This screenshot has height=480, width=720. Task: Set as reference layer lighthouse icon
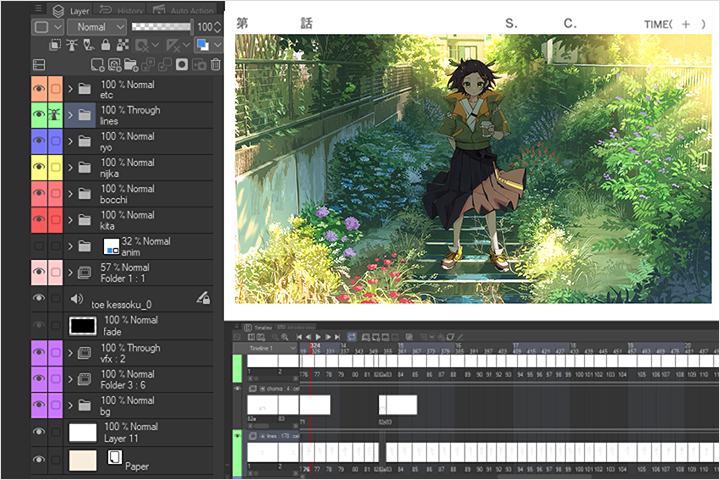(72, 45)
